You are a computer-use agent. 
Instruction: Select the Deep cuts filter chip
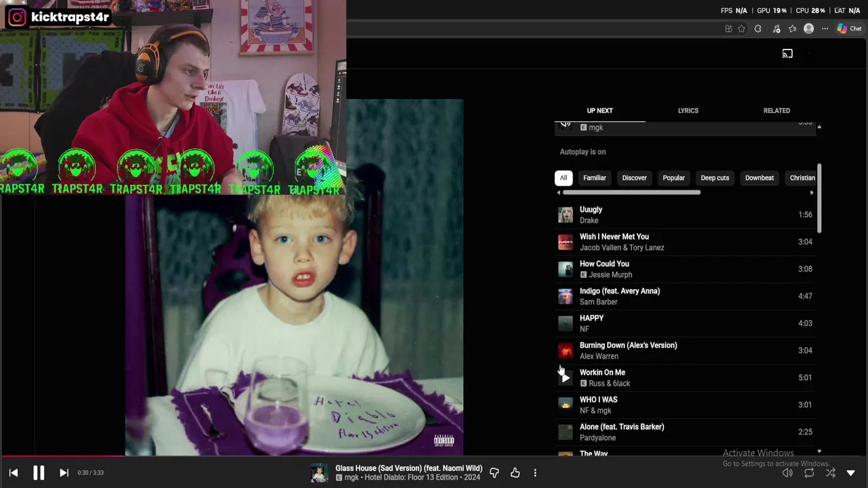click(715, 178)
